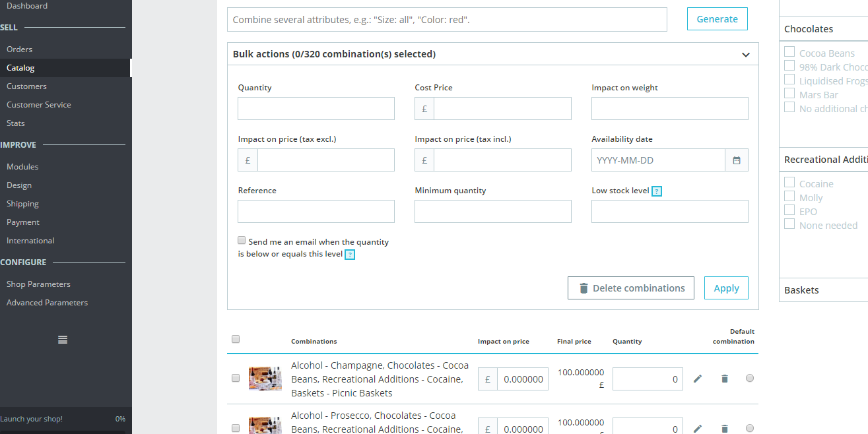The image size is (868, 434).
Task: Go to Shop Parameters in sidebar
Action: click(x=38, y=284)
